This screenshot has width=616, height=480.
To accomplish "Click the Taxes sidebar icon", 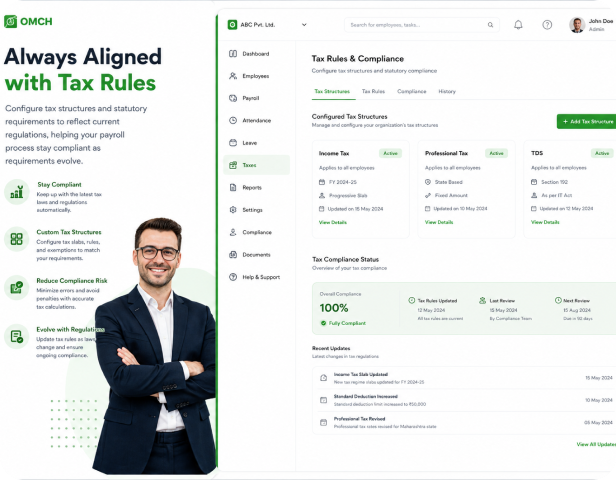I will click(233, 165).
